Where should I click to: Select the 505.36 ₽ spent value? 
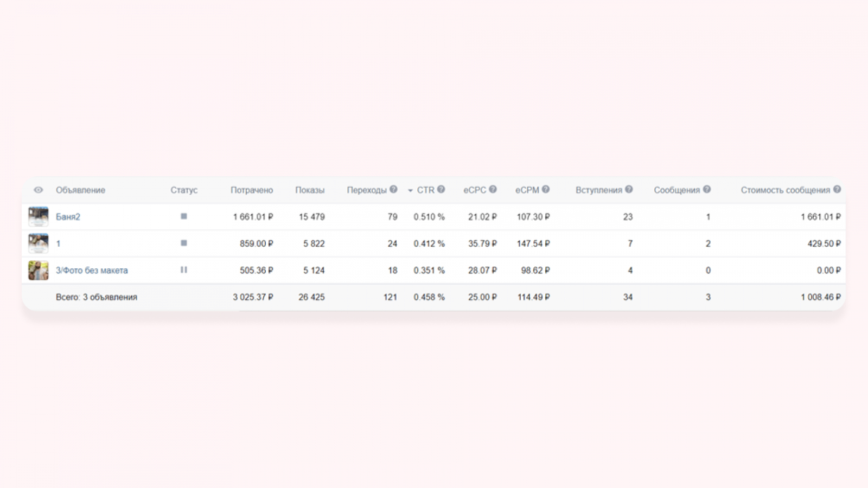point(257,270)
